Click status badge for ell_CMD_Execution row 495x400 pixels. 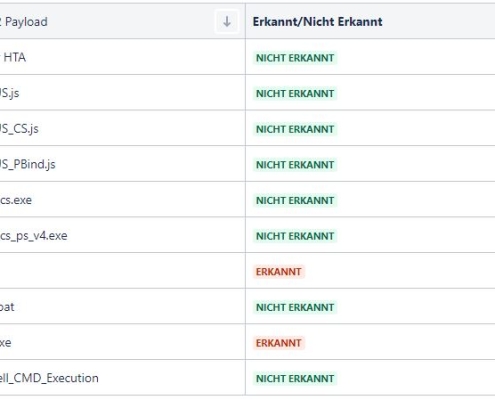[x=295, y=379]
